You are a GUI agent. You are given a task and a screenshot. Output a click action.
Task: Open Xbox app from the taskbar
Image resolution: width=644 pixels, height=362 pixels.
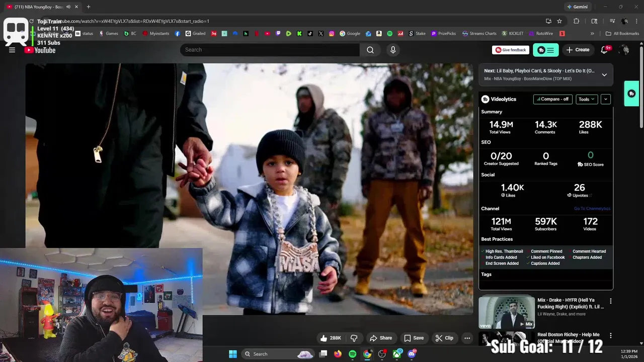(397, 354)
